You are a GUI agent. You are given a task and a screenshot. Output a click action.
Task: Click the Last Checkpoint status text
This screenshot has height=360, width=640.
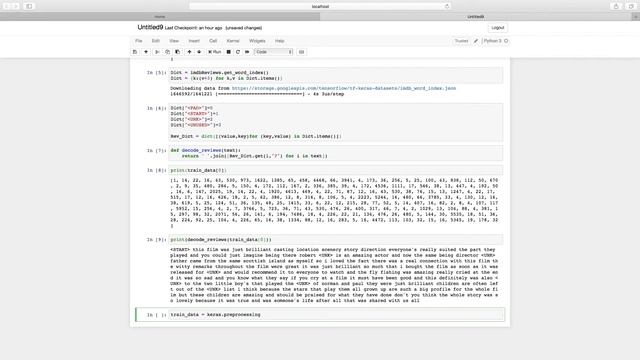pyautogui.click(x=193, y=28)
